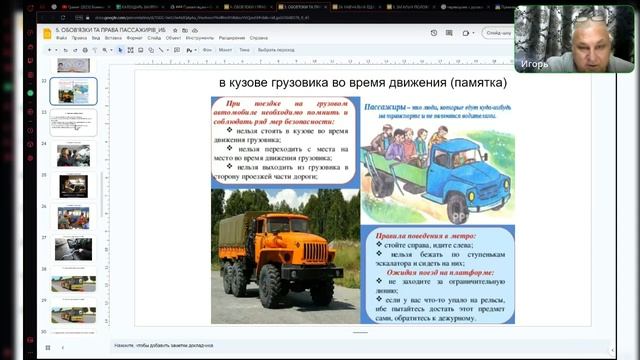
Task: Select slide 22 thumbnail
Action: coord(73,91)
